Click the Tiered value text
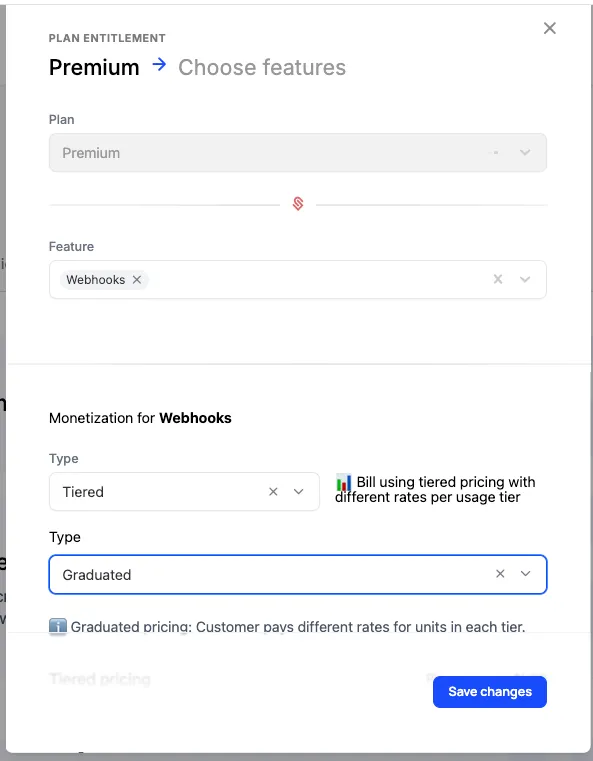 83,492
